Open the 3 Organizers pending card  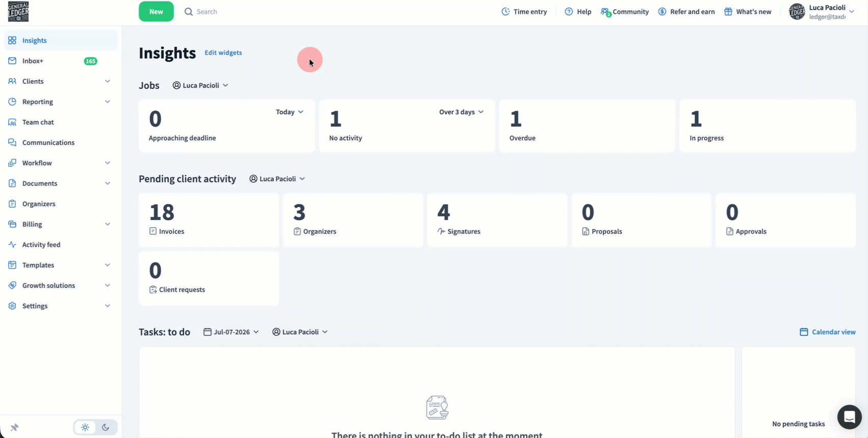point(353,220)
